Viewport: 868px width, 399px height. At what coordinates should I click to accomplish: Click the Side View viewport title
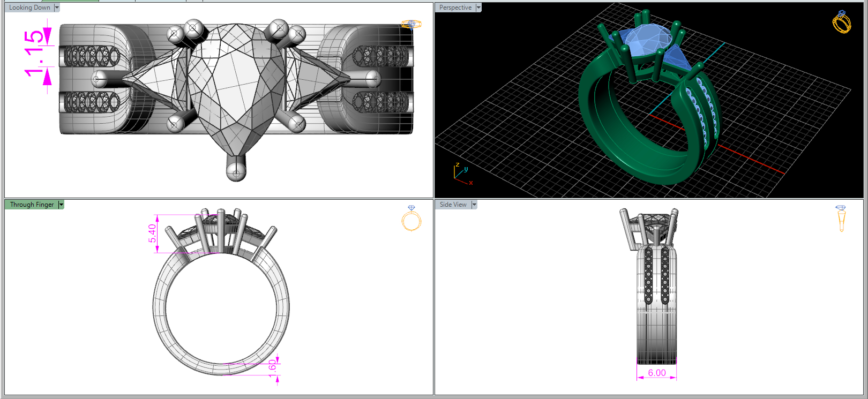(453, 205)
